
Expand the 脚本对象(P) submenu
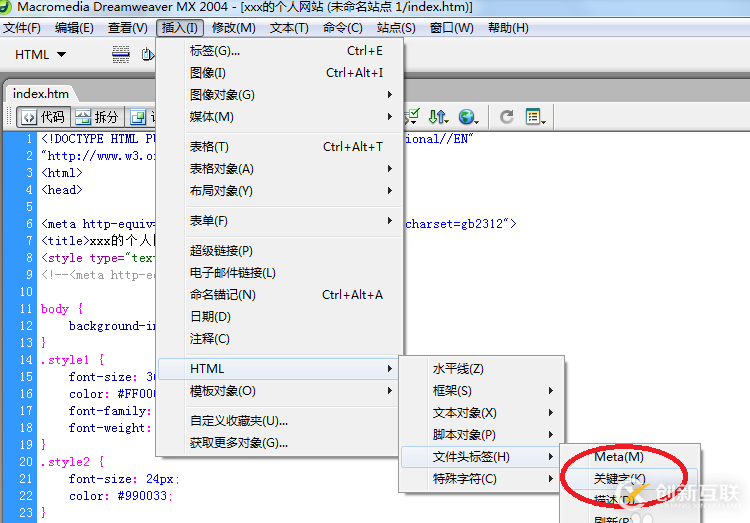tap(482, 435)
